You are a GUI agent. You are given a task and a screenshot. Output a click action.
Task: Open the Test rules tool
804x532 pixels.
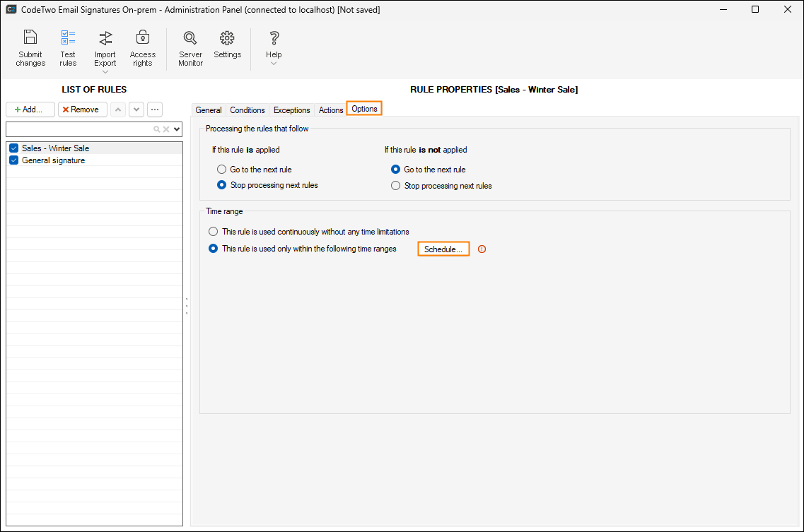[68, 47]
